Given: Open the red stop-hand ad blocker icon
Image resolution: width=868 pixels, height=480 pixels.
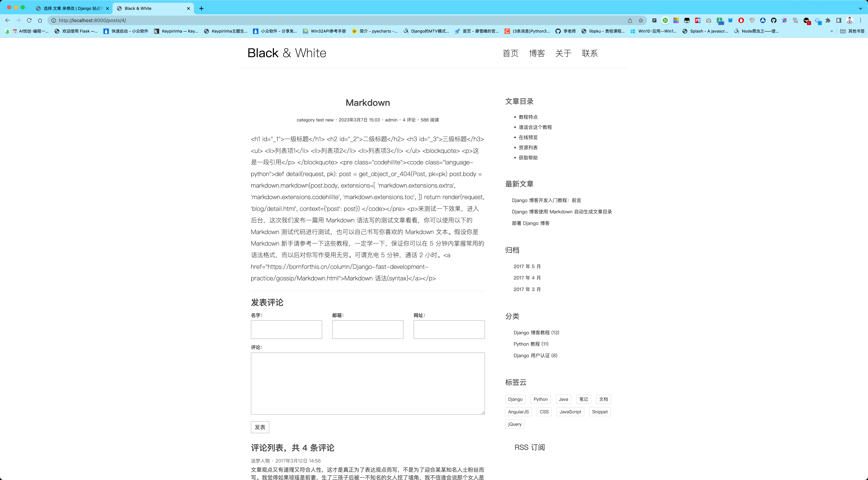Looking at the screenshot, I should click(741, 20).
